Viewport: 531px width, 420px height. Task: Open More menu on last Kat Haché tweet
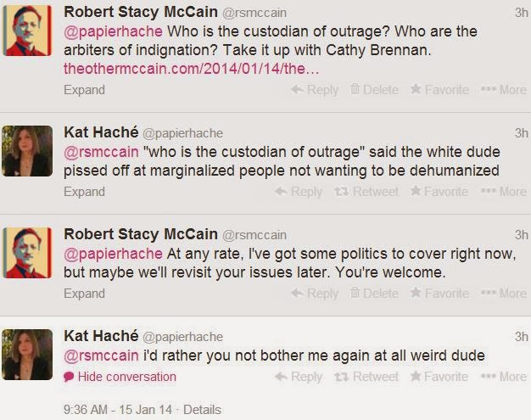click(x=503, y=377)
